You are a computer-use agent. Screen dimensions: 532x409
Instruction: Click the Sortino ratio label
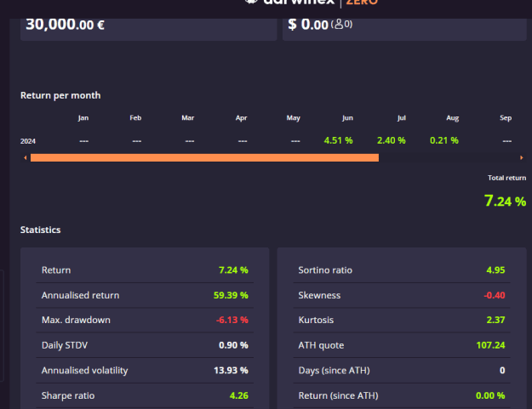325,270
